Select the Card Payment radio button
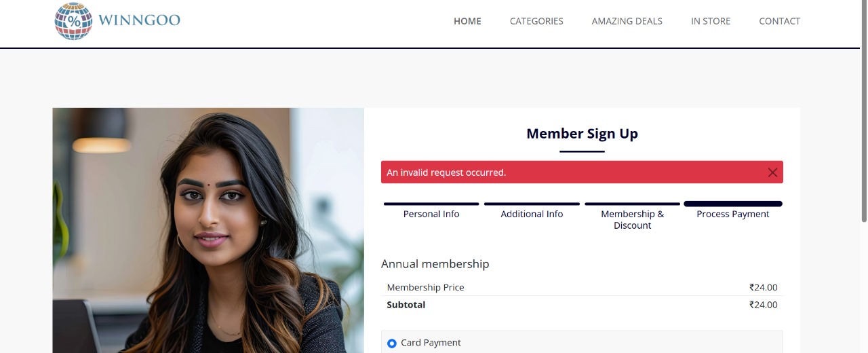 click(x=392, y=343)
